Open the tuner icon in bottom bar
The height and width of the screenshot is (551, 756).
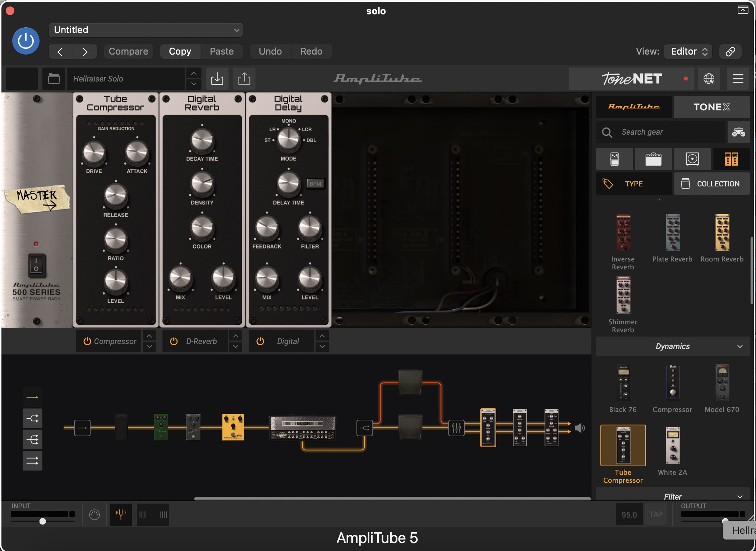coord(121,514)
